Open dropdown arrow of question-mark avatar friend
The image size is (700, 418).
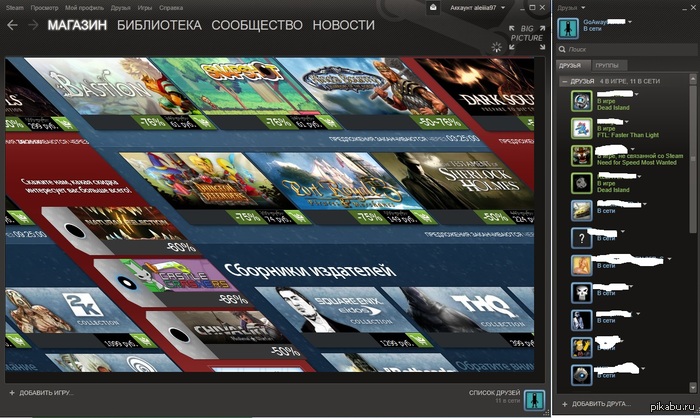point(623,231)
